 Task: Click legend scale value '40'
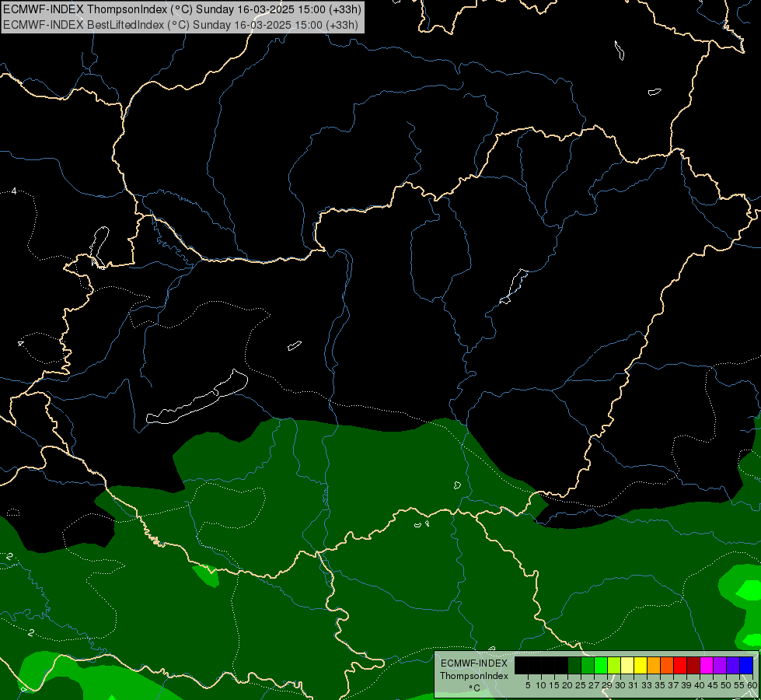(700, 685)
